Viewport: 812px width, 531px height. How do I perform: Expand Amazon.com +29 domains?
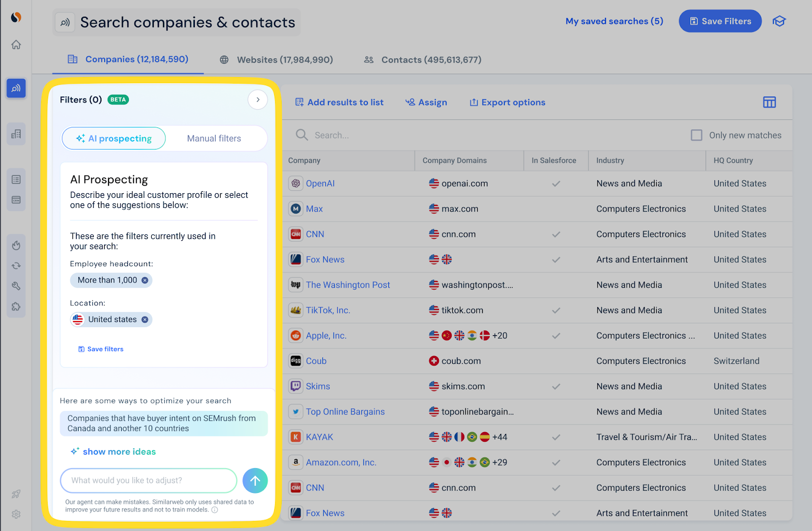pyautogui.click(x=500, y=462)
